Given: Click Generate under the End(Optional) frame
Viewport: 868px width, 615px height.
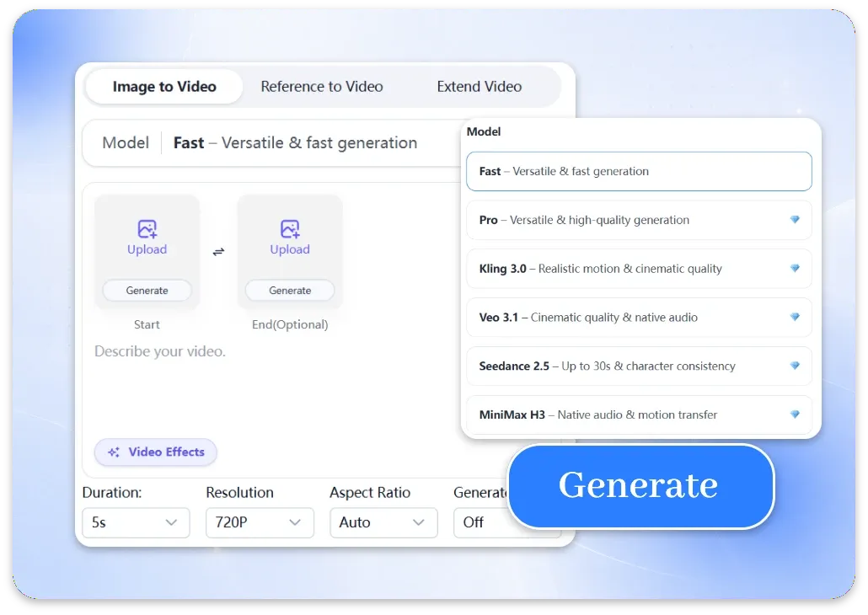Looking at the screenshot, I should 290,291.
